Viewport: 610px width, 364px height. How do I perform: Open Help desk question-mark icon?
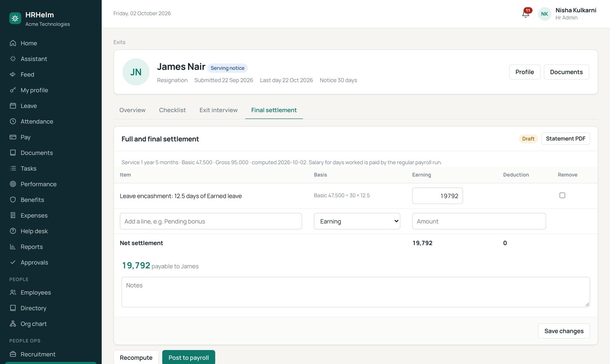(13, 231)
